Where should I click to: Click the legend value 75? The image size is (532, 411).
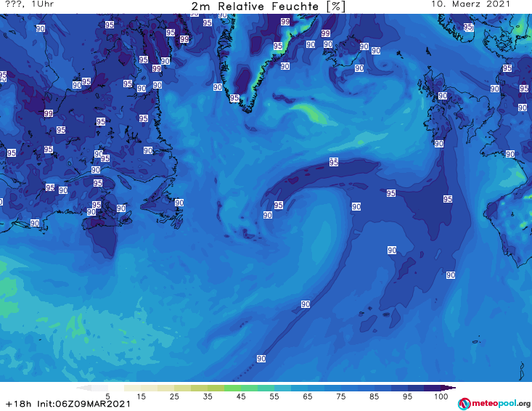(x=340, y=396)
